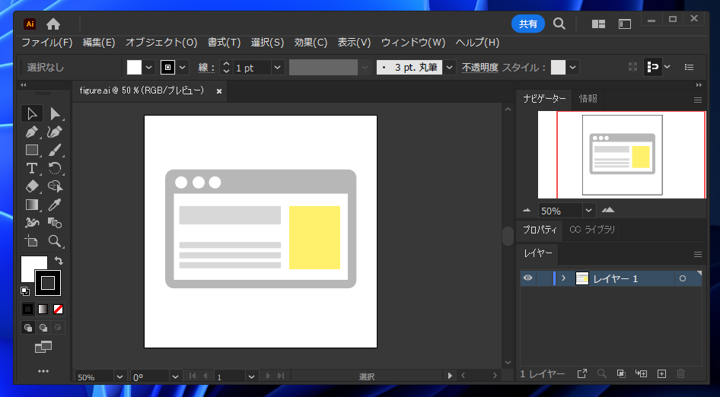
Task: Enable Draw Normal mode
Action: (x=28, y=328)
